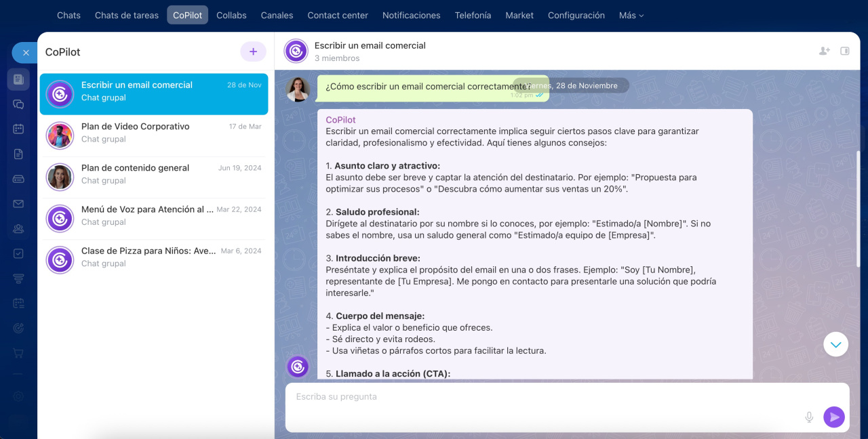The height and width of the screenshot is (439, 868).
Task: Expand the Más dropdown menu
Action: coord(631,15)
